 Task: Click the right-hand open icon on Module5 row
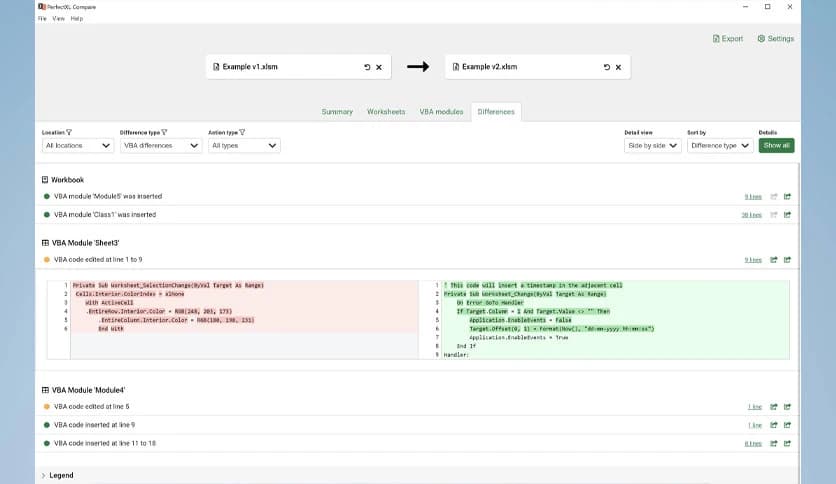tap(787, 197)
